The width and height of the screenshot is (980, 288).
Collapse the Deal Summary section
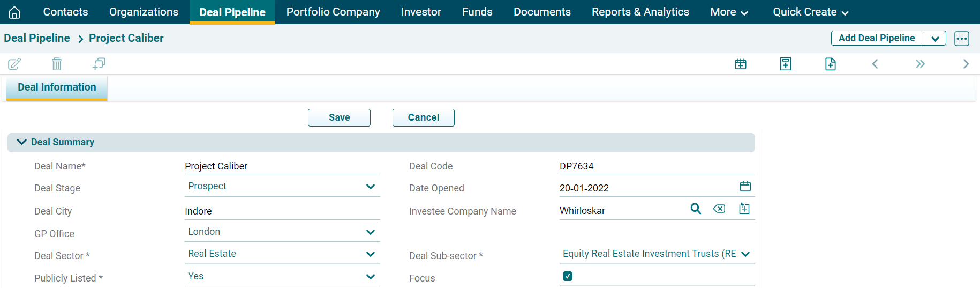pos(22,142)
